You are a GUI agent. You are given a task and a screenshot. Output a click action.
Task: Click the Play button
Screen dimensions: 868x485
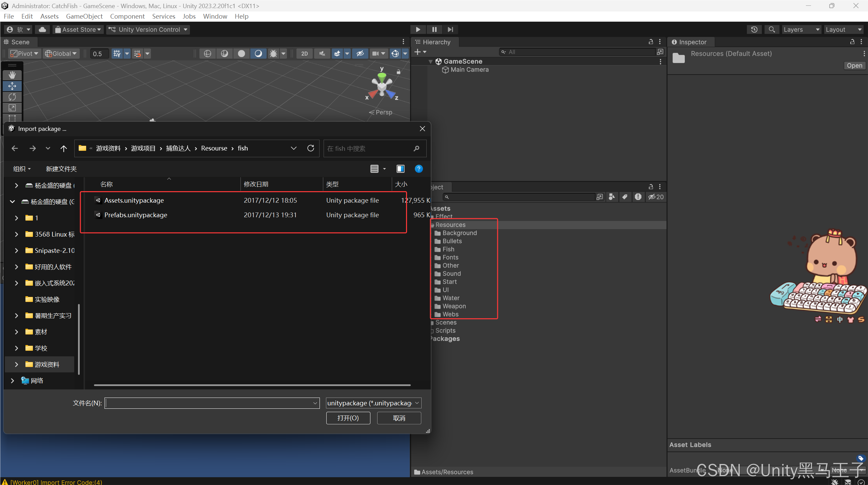pos(418,29)
